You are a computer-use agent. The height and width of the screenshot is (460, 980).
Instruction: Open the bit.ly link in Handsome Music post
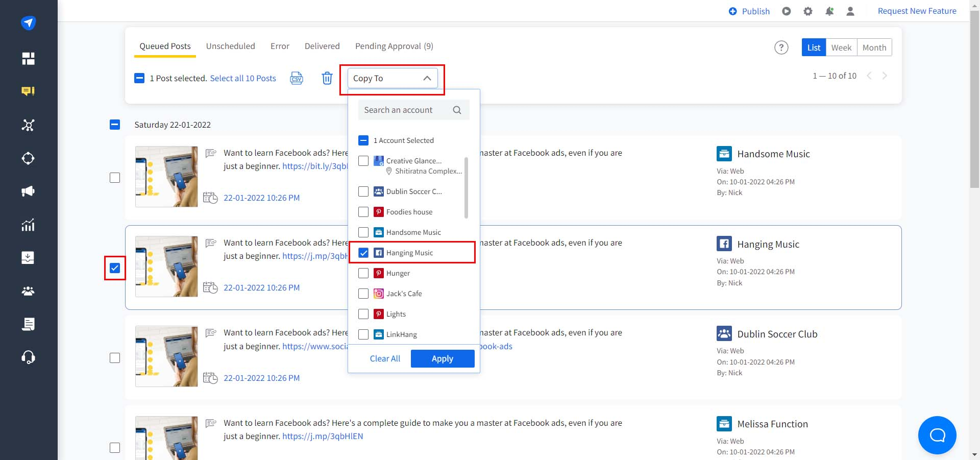point(315,166)
